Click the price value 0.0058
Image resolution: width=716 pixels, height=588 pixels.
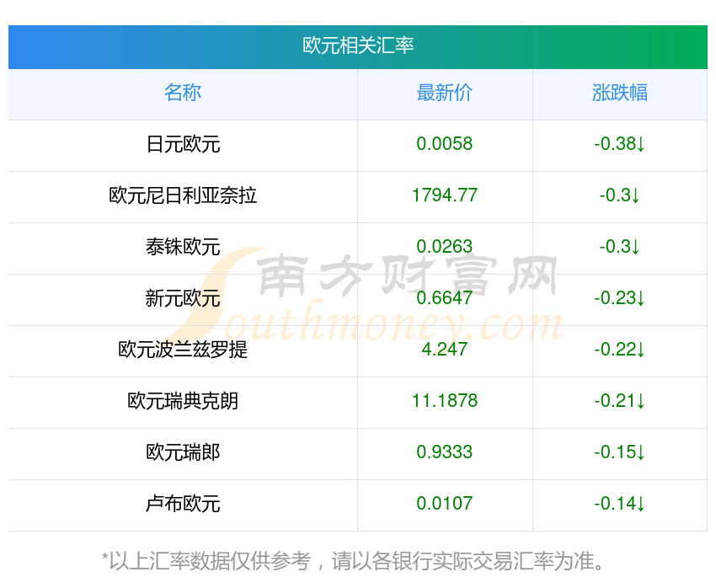pyautogui.click(x=445, y=144)
